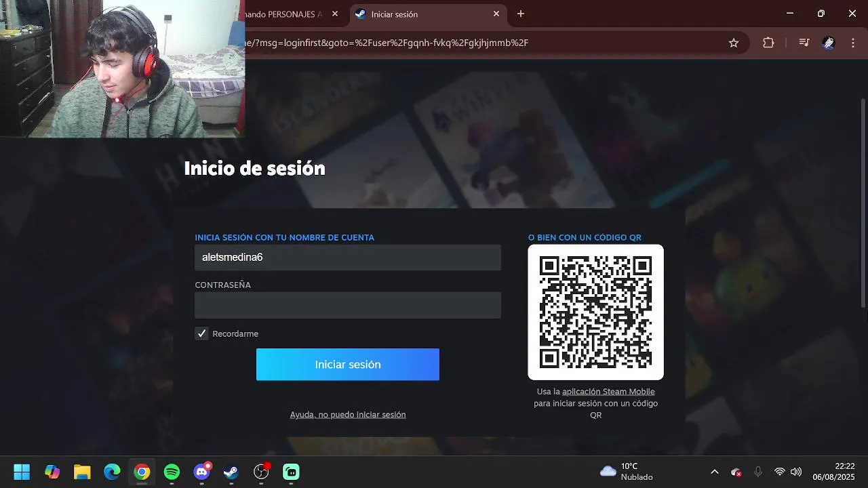
Task: Restore down the Chrome window
Action: 821,14
